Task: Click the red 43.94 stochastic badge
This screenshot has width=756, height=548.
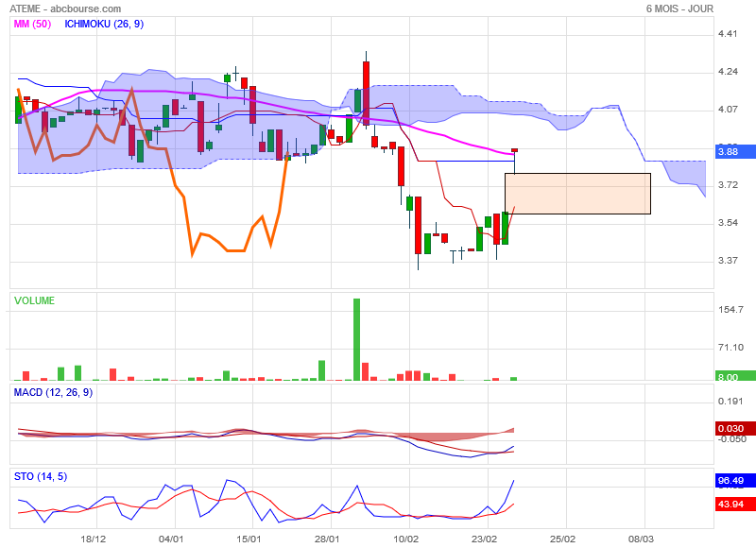Action: 735,505
